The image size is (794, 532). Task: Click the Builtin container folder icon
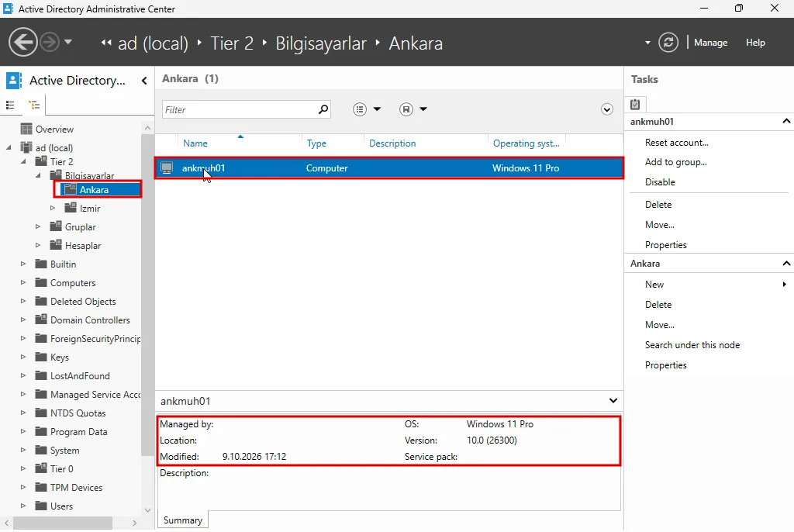(x=41, y=264)
